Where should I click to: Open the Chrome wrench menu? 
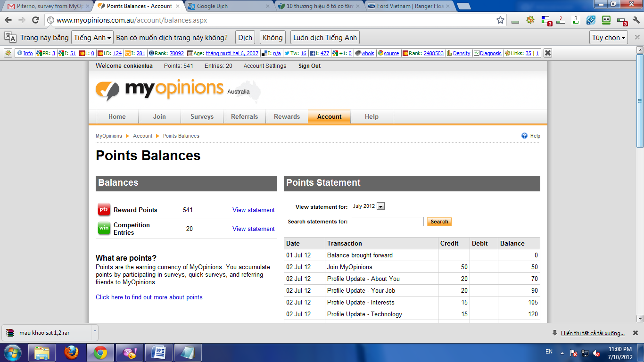[x=636, y=20]
